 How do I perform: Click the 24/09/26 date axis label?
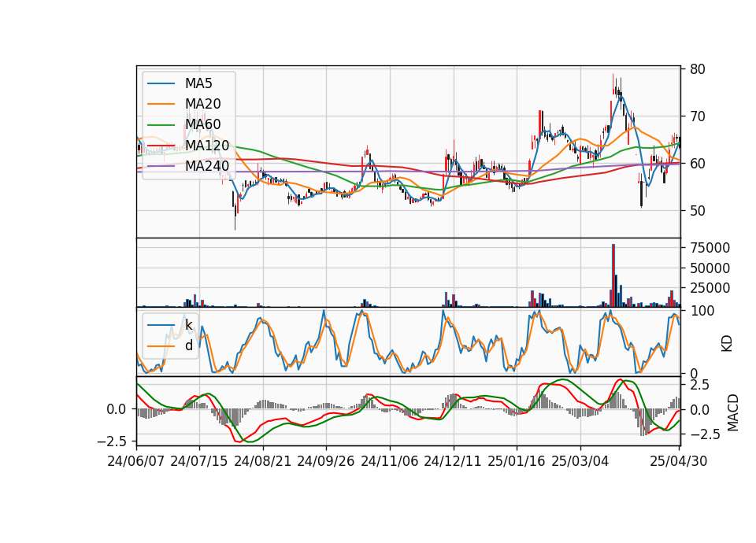point(326,461)
